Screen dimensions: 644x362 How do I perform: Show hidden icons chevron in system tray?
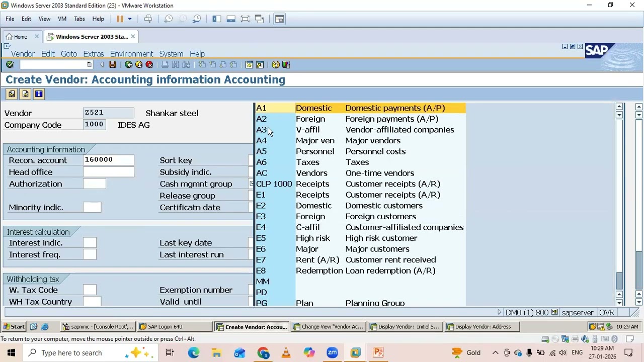[x=495, y=352]
